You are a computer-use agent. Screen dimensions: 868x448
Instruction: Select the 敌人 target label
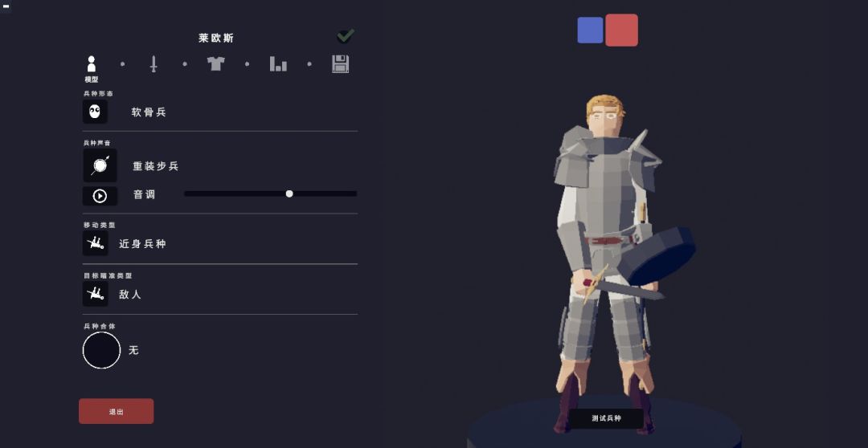(130, 295)
